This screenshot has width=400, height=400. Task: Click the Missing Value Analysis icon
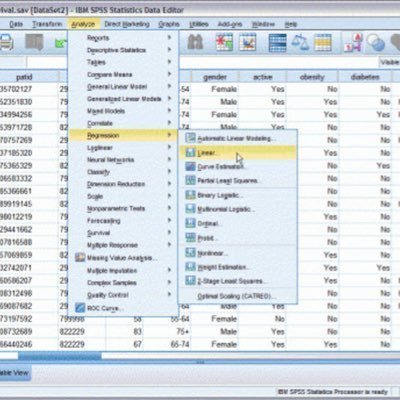[x=80, y=258]
